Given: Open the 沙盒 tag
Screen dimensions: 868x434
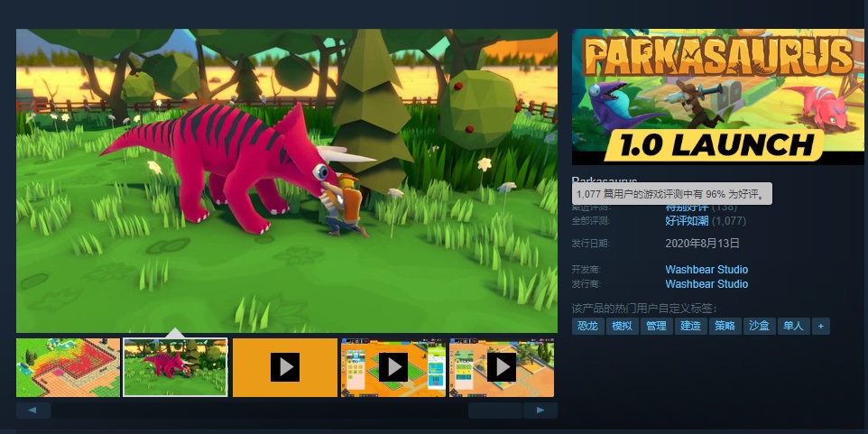Looking at the screenshot, I should coord(759,326).
